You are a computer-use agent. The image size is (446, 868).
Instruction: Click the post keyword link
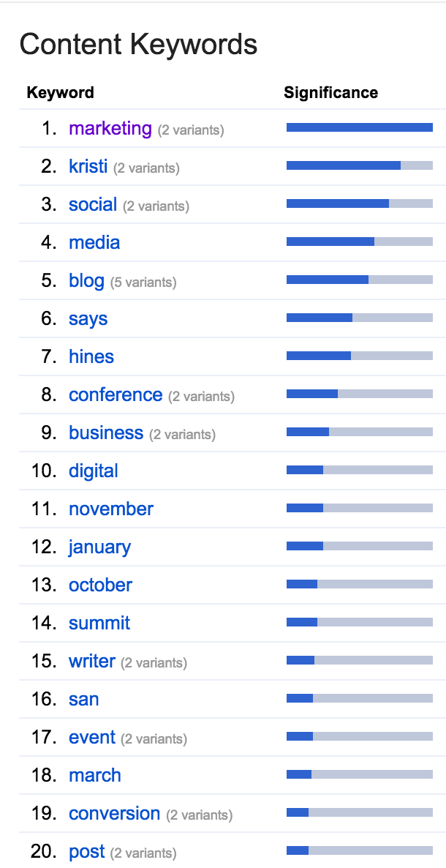(86, 851)
